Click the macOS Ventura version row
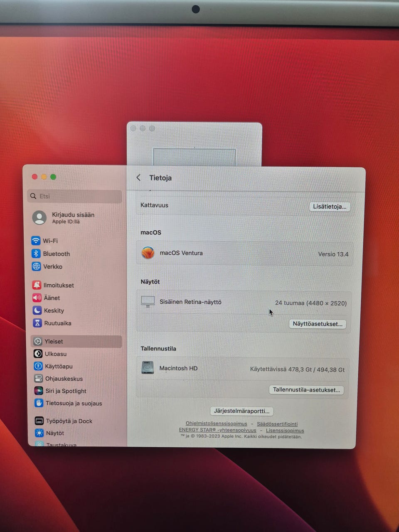 coord(245,254)
